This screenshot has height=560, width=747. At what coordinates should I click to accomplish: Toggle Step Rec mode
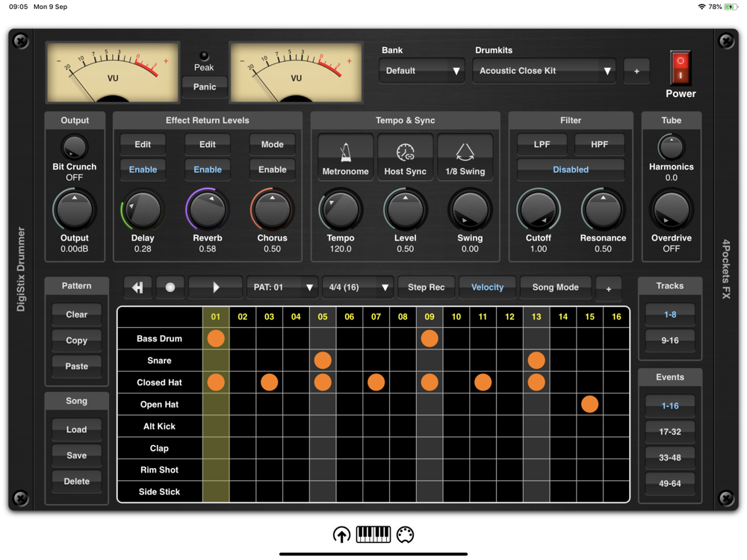[x=427, y=287]
